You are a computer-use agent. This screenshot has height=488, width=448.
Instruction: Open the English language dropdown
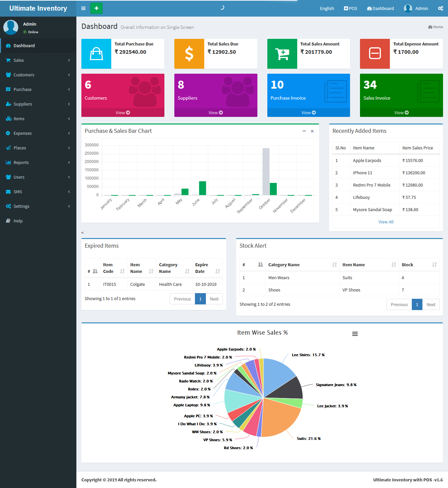327,8
